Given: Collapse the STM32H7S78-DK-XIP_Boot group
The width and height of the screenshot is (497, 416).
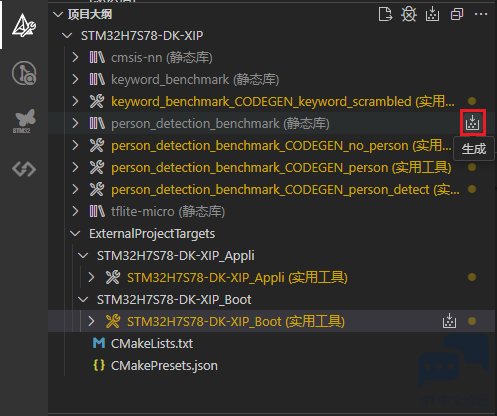Looking at the screenshot, I should tap(83, 300).
